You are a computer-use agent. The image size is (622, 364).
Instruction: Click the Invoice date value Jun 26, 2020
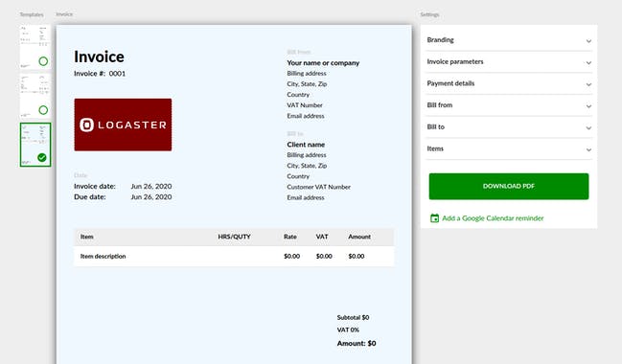[x=151, y=187]
